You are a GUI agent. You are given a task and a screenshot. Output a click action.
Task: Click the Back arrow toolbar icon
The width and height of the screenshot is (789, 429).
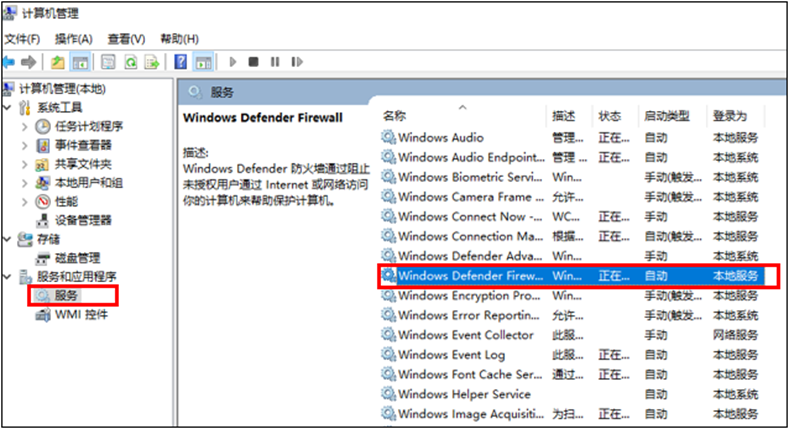tap(10, 62)
